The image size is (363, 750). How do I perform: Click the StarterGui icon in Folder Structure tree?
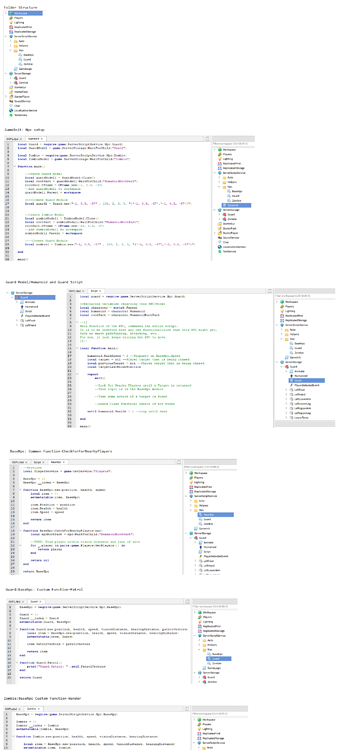(x=11, y=87)
